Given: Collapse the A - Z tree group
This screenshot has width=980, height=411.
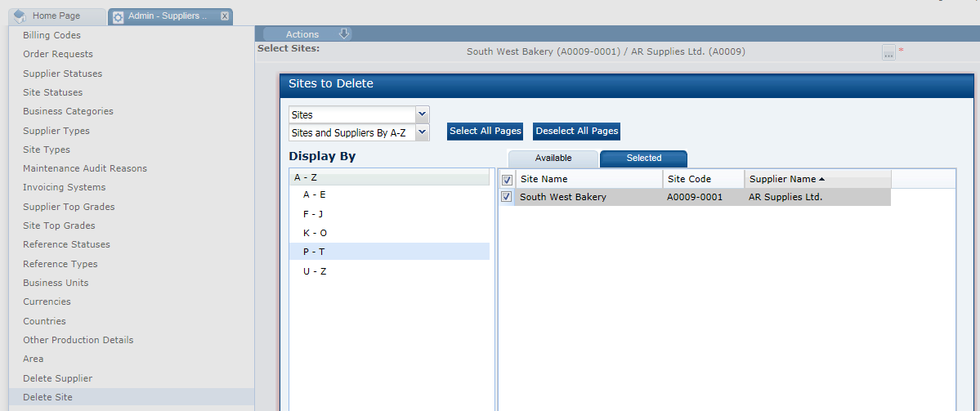Looking at the screenshot, I should [389, 177].
